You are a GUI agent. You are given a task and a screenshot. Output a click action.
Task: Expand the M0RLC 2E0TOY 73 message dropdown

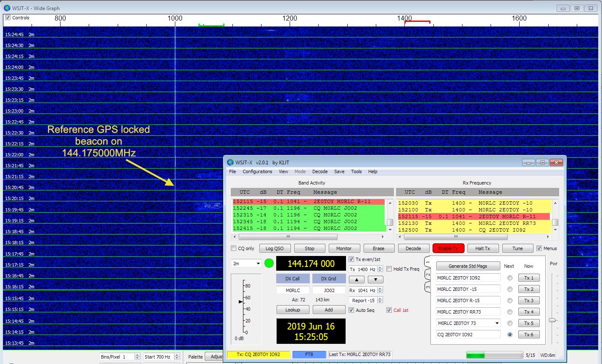click(497, 323)
